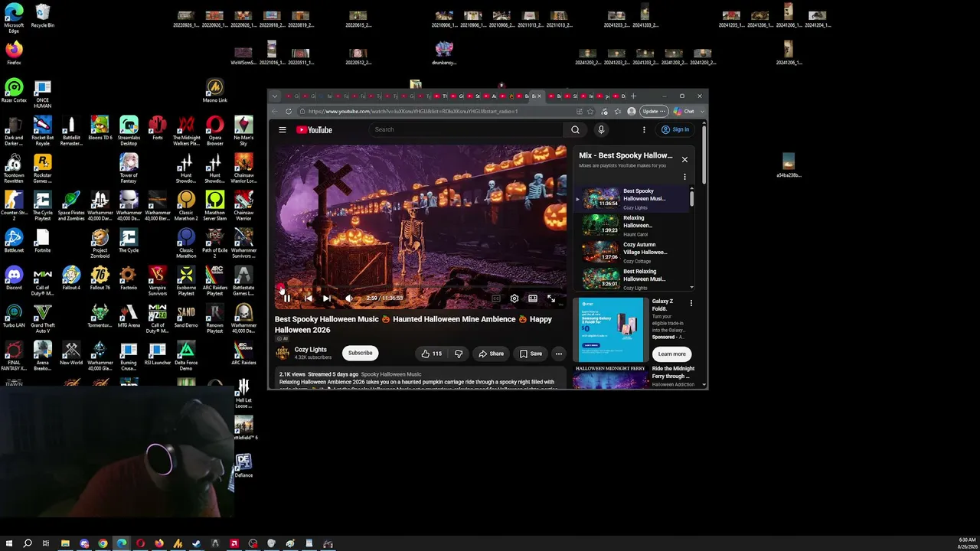Open the Cozy Lights channel name link
980x551 pixels.
311,350
